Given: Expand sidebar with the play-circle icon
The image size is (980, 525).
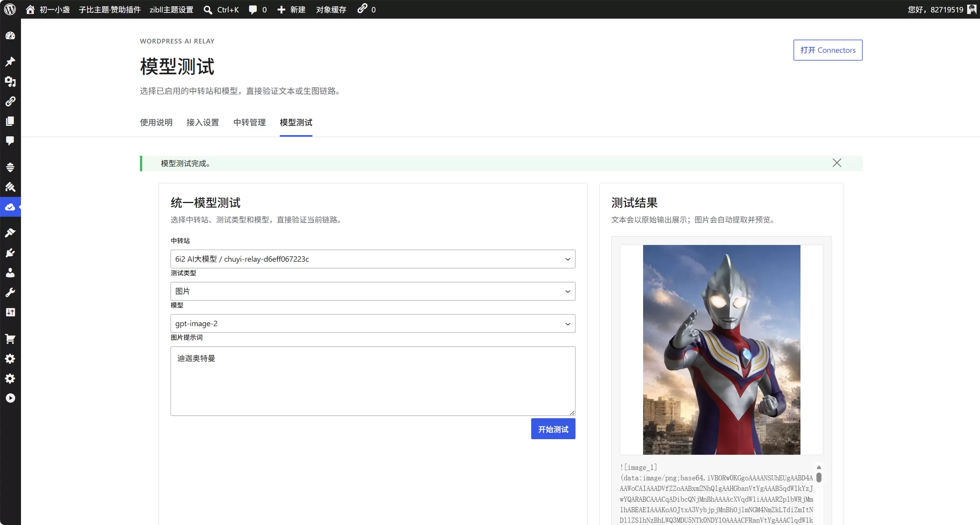Looking at the screenshot, I should click(10, 398).
